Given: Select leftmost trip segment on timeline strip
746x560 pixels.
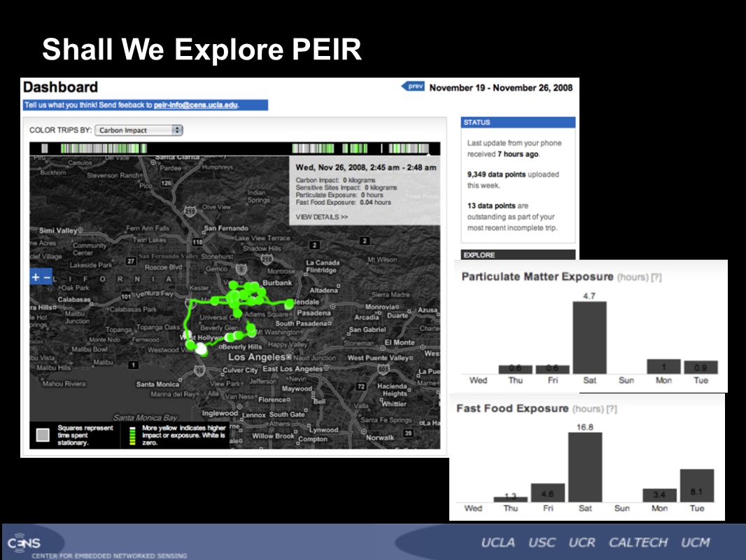Looking at the screenshot, I should [x=45, y=148].
